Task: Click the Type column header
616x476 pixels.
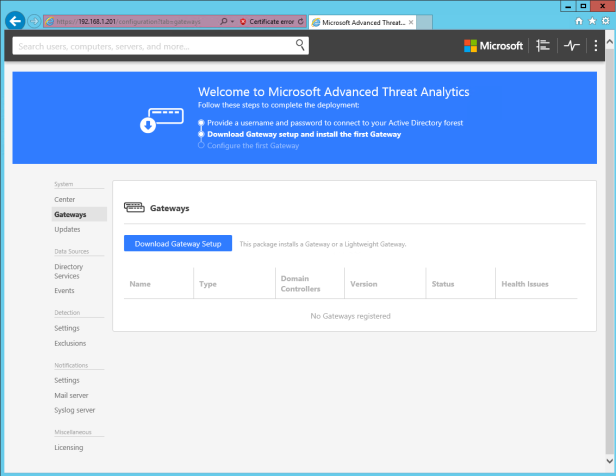Action: 207,284
